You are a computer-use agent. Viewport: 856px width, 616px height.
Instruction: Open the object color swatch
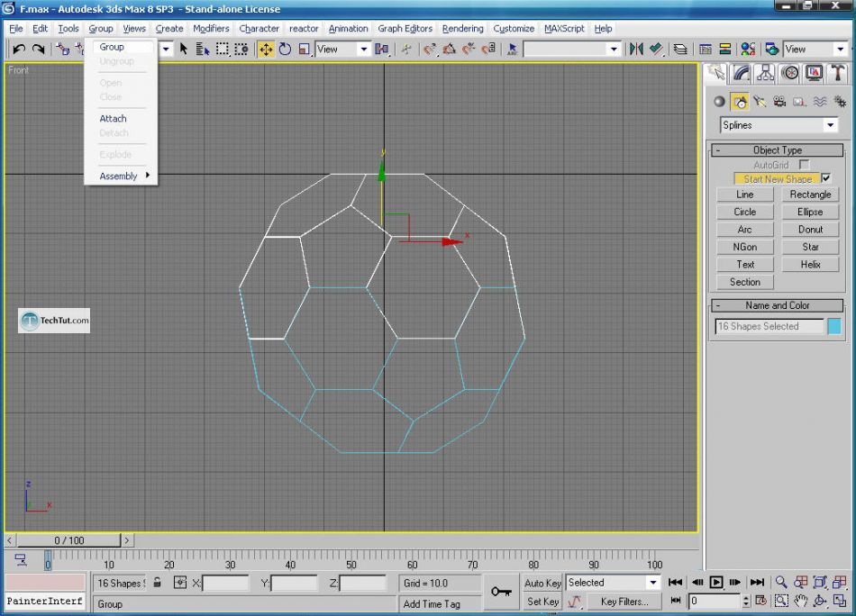pos(834,326)
